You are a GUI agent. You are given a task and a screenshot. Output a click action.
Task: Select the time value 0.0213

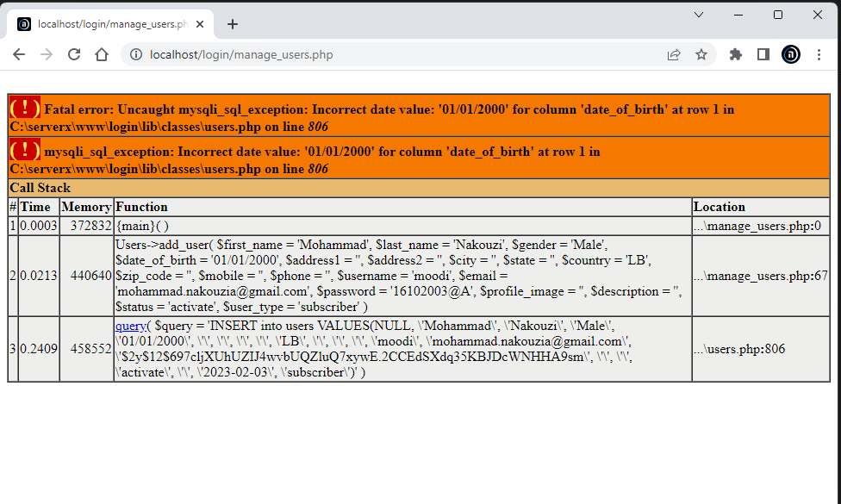pos(39,276)
